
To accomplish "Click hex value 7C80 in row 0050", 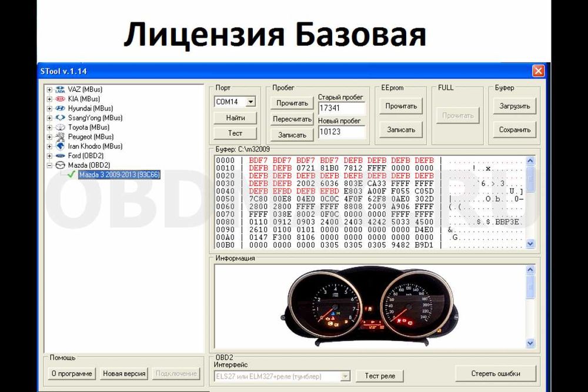I will [x=258, y=199].
